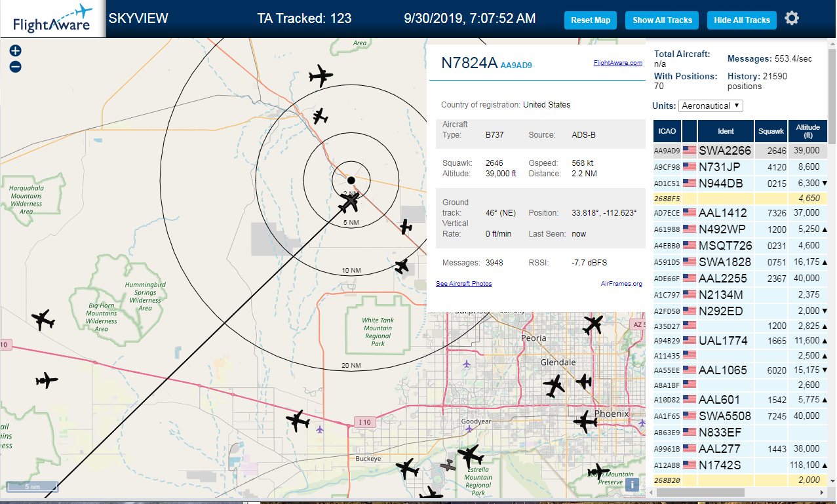Click Show All Tracks
Image resolution: width=837 pixels, height=504 pixels.
point(662,20)
